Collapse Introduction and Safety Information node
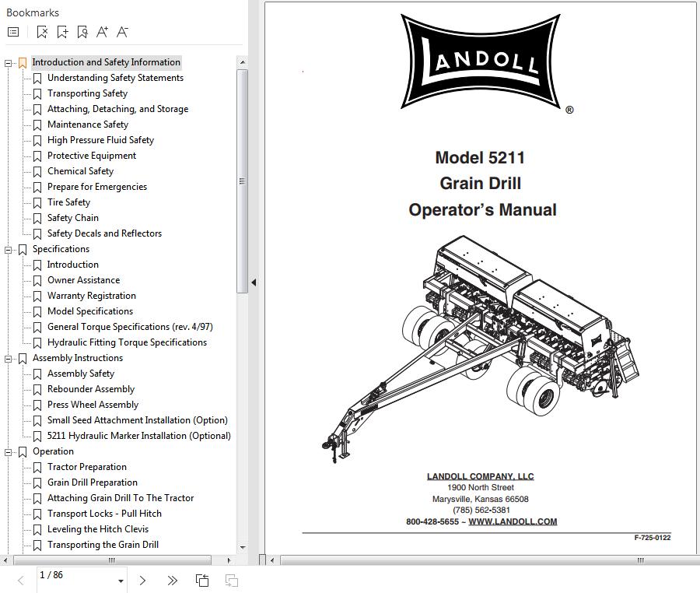The height and width of the screenshot is (593, 700). (8, 63)
